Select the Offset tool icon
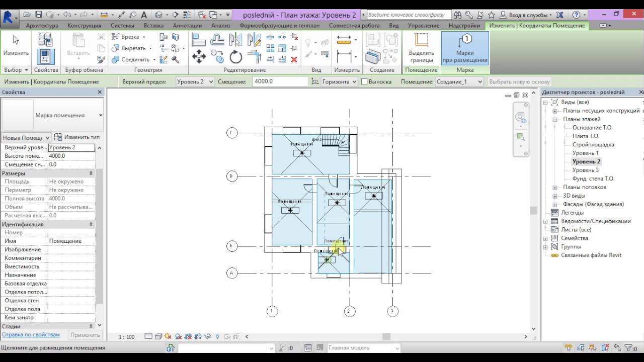 pyautogui.click(x=217, y=40)
